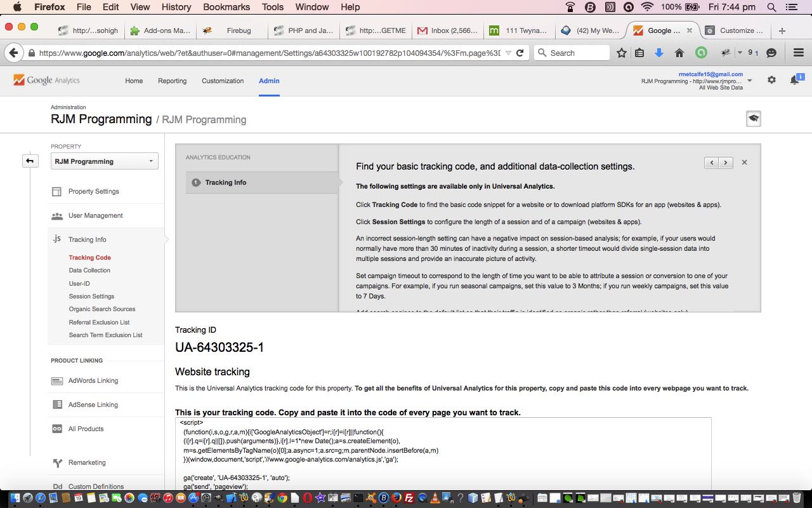The width and height of the screenshot is (812, 508).
Task: Open Session Settings in the sidebar
Action: [91, 297]
